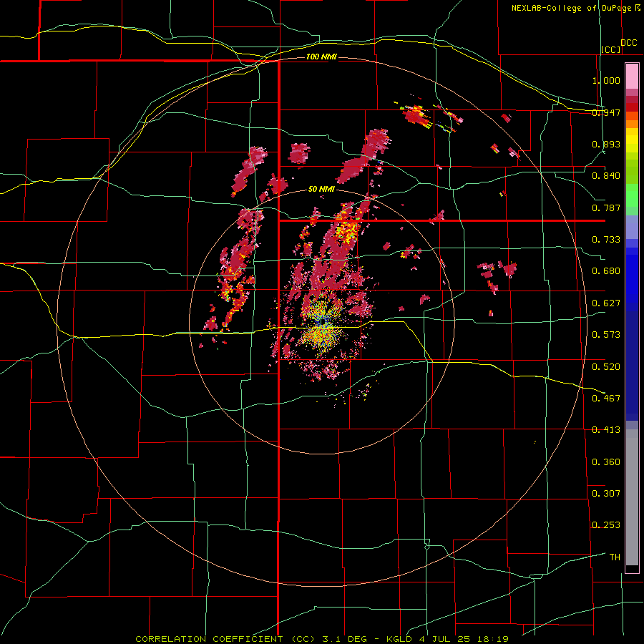The image size is (644, 644).
Task: Click the gray lower segment of color bar
Action: [632, 497]
